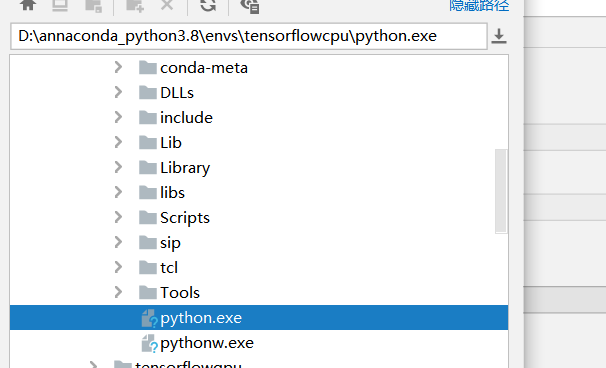Expand the conda-meta folder

[118, 67]
